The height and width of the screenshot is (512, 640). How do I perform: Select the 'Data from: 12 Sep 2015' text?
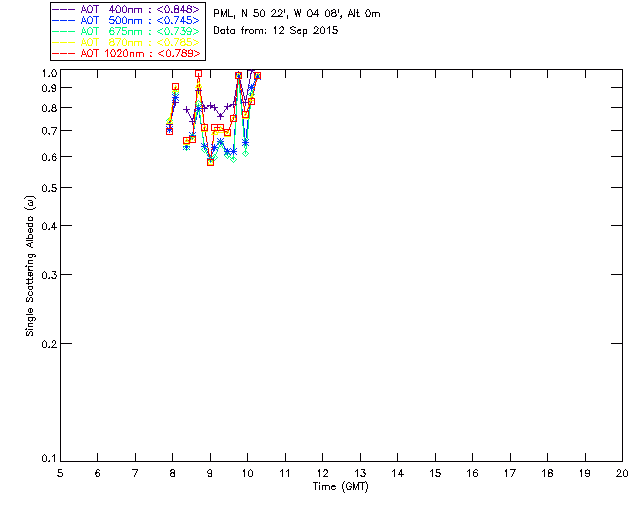pyautogui.click(x=277, y=31)
